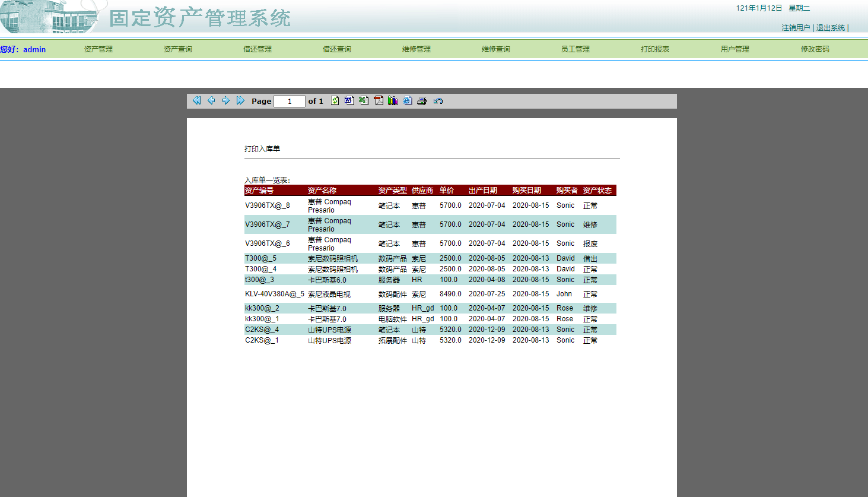Export the report to Excel format
Screen dimensions: 868x497
(364, 100)
